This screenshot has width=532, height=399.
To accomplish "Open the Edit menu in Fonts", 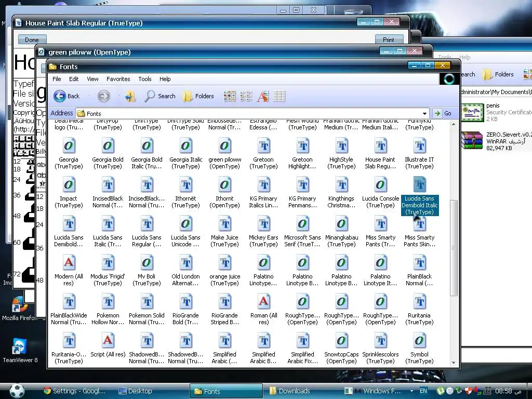I will tap(74, 79).
